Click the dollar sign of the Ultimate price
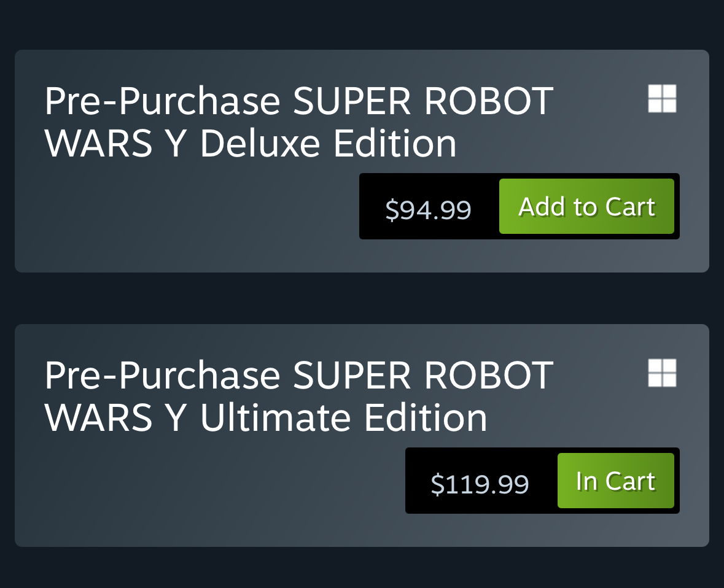 [x=437, y=484]
